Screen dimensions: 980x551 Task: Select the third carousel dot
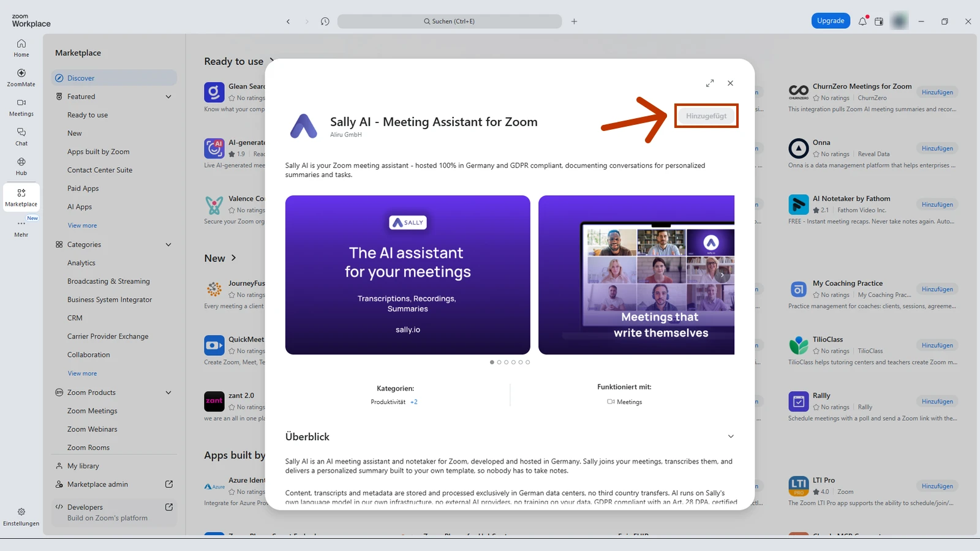[506, 362]
